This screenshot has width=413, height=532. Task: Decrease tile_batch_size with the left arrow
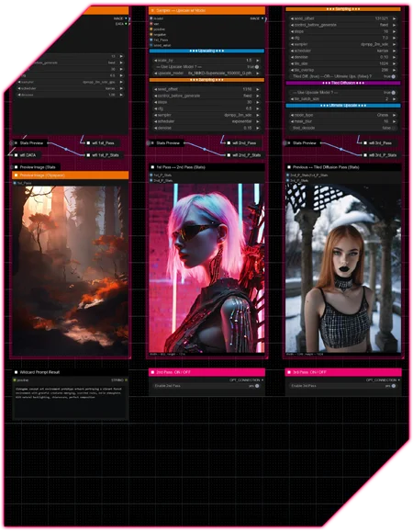(292, 98)
